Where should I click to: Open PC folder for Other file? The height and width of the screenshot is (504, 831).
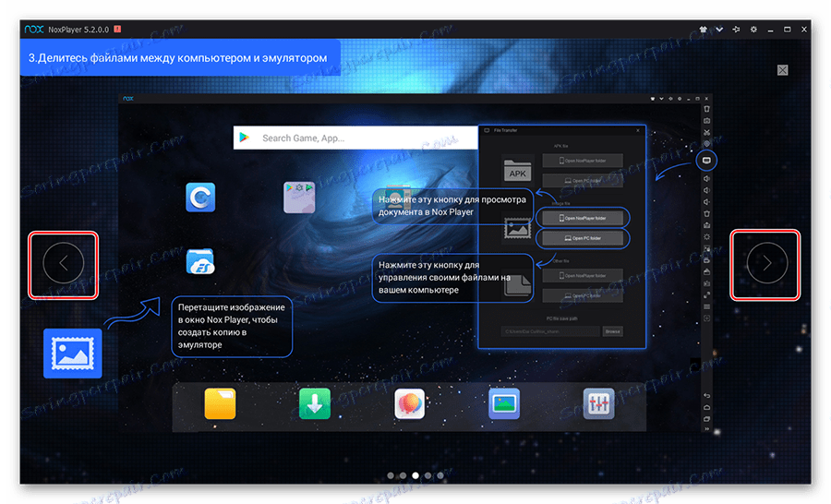point(583,295)
